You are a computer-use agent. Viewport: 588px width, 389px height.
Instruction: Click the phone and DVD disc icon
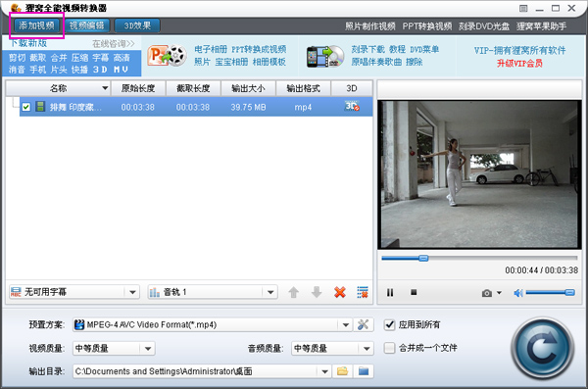tap(325, 56)
